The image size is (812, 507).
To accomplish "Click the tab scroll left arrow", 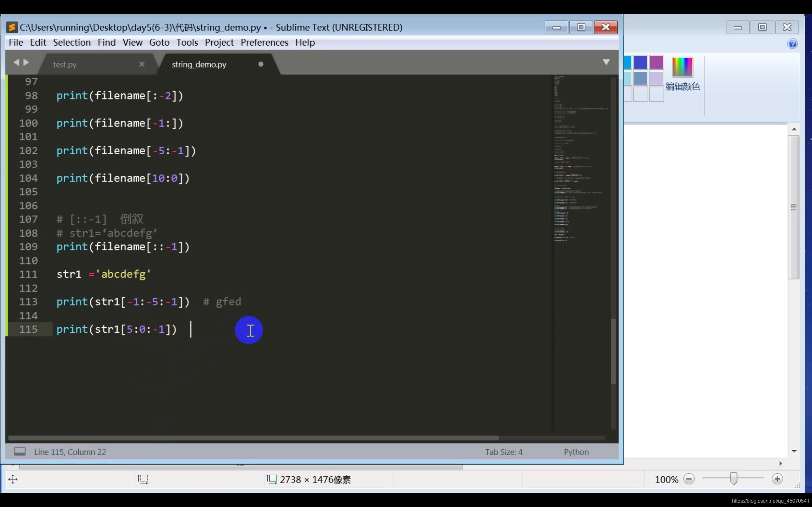I will click(16, 62).
